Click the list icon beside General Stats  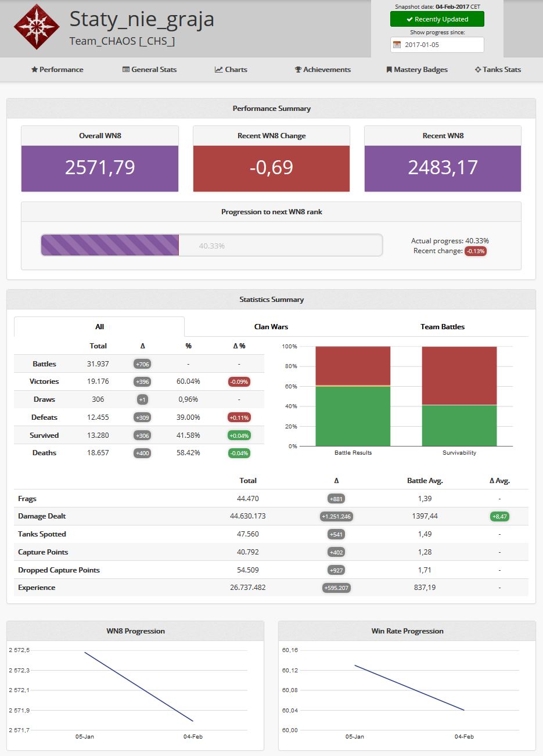click(x=125, y=70)
